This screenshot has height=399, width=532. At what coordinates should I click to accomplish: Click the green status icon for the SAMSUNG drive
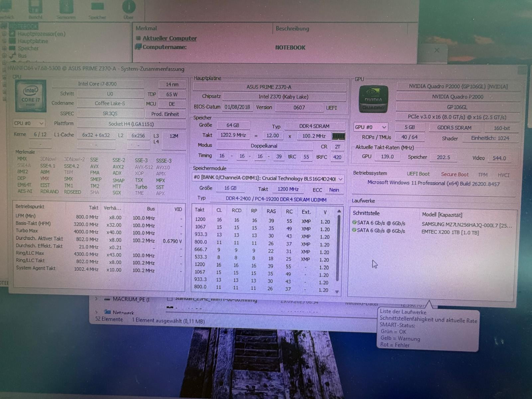click(x=354, y=222)
